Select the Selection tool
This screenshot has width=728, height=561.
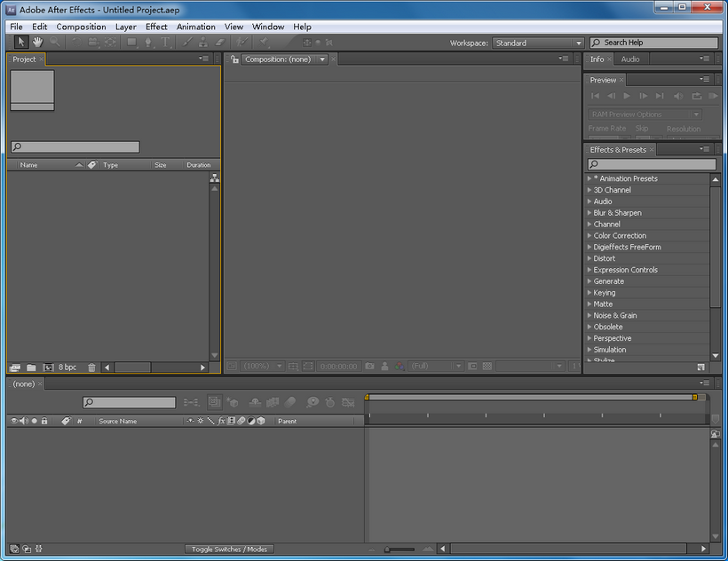(20, 41)
